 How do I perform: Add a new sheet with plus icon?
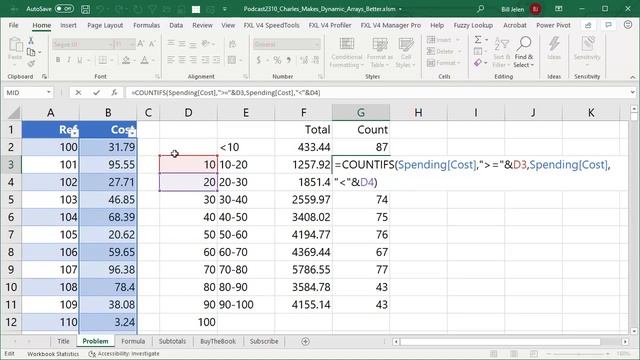[305, 341]
